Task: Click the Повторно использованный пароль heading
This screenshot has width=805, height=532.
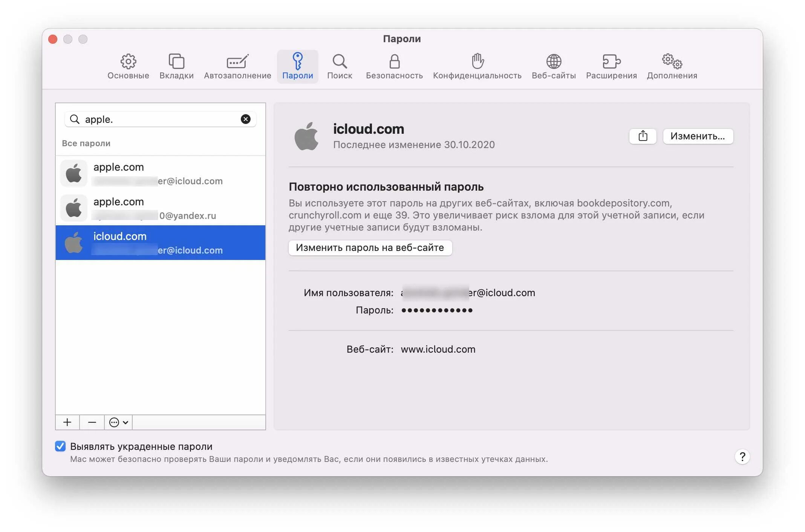Action: pyautogui.click(x=386, y=187)
